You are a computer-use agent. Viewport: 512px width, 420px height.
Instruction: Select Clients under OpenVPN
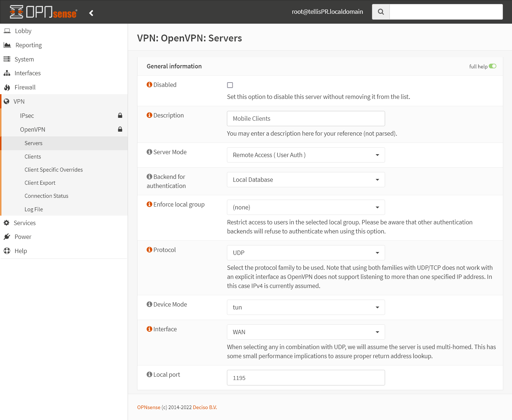pyautogui.click(x=33, y=156)
